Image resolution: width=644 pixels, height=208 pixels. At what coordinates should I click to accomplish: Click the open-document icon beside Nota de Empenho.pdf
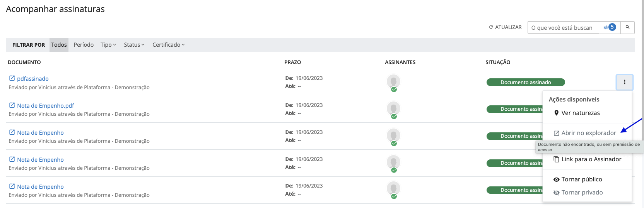[x=12, y=105]
